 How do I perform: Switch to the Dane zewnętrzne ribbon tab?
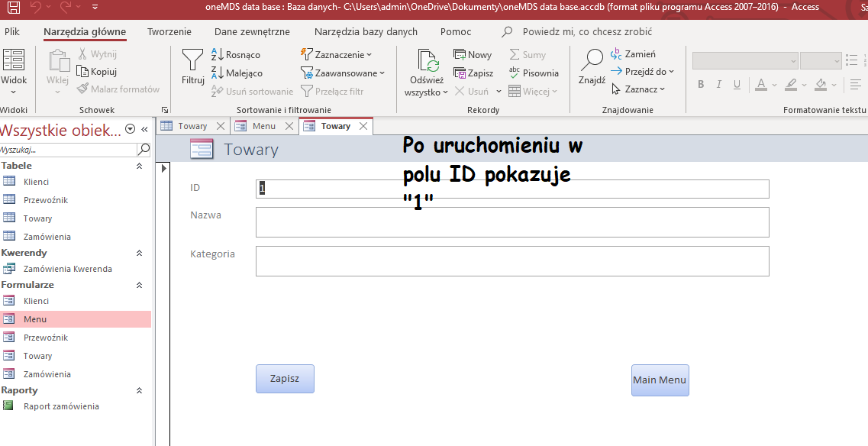point(252,31)
